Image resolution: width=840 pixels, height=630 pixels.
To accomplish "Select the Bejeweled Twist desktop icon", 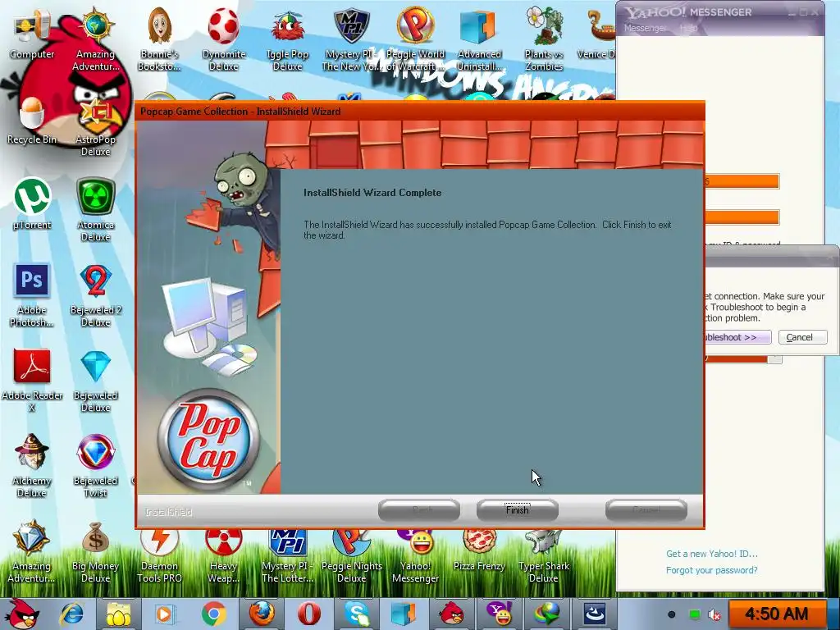I will 95,466.
